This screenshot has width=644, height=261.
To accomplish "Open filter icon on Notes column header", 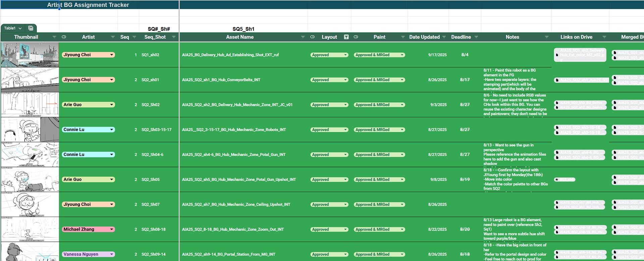I will pyautogui.click(x=547, y=37).
